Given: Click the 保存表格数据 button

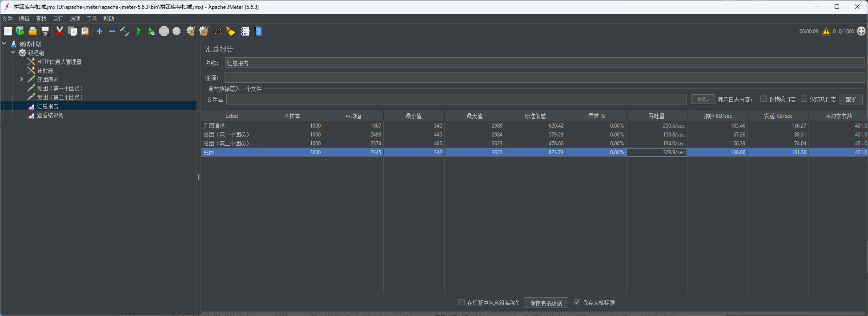Looking at the screenshot, I should pos(546,303).
